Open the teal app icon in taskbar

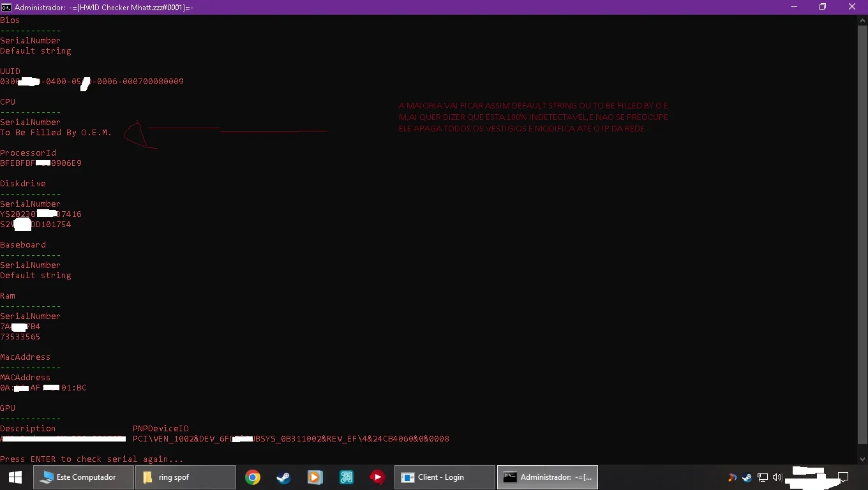[x=346, y=477]
